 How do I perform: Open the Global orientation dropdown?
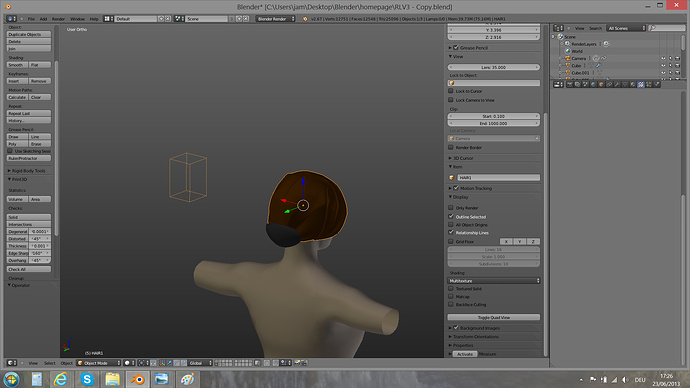pos(201,363)
